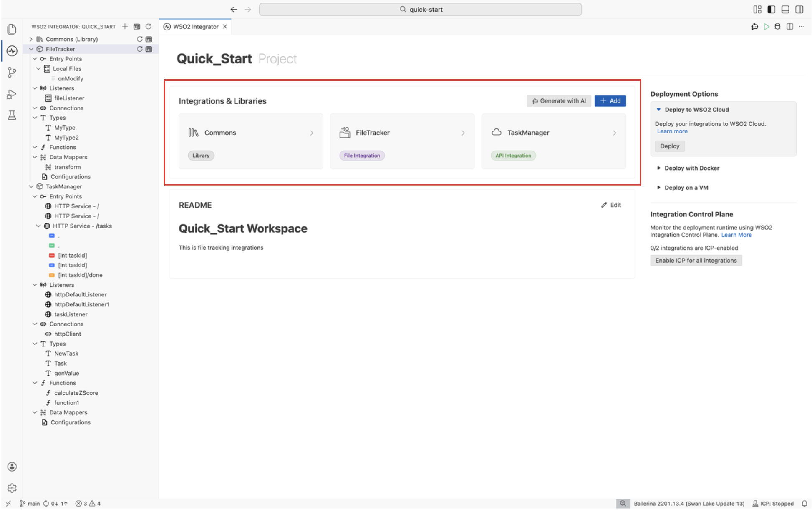Select onModify in the tree

[70, 78]
